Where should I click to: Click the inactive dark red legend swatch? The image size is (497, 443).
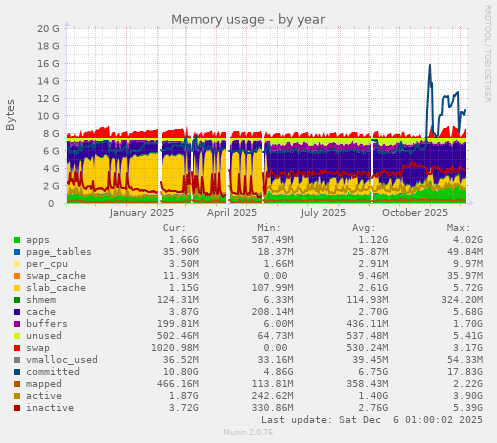(x=17, y=408)
